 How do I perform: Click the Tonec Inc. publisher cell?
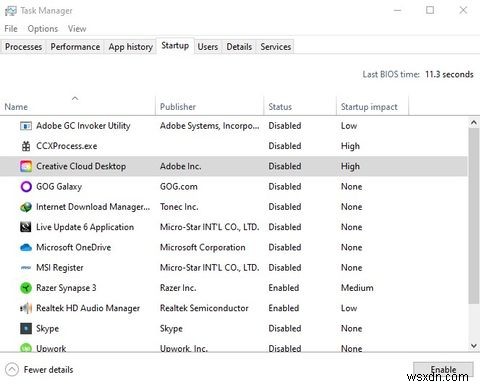pos(179,207)
